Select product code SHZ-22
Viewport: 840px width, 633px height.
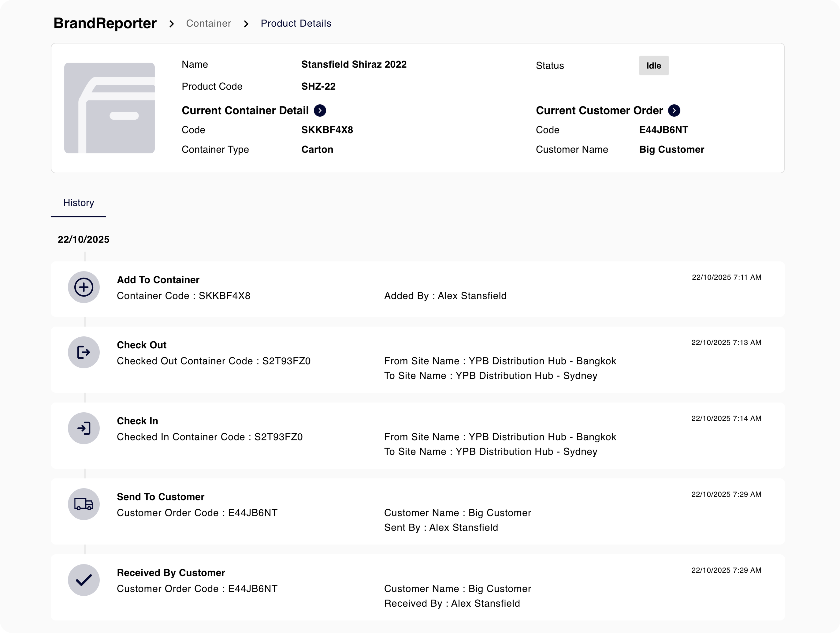pyautogui.click(x=318, y=87)
